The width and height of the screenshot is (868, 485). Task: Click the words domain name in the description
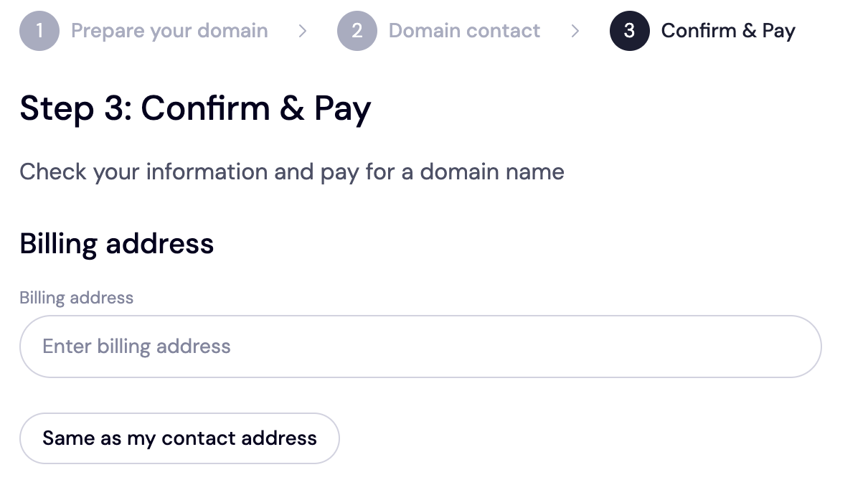click(x=492, y=172)
